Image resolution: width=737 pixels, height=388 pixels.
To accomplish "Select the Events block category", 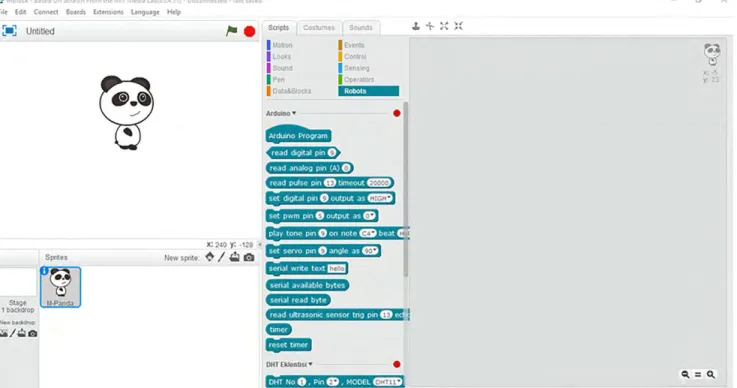I will 354,45.
